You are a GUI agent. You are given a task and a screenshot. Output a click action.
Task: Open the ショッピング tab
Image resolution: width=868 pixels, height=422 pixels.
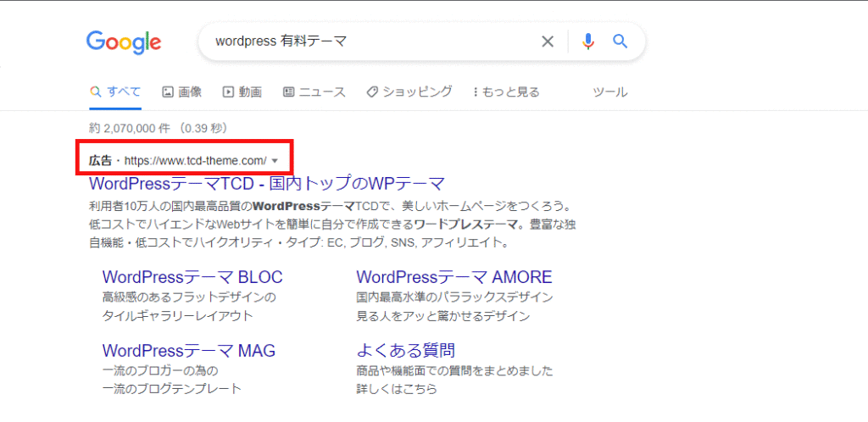pos(409,92)
